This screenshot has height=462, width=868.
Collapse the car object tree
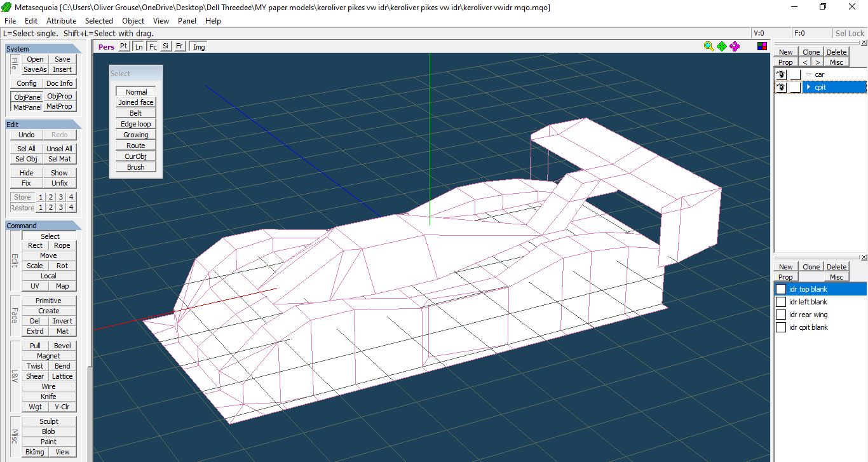coord(808,74)
